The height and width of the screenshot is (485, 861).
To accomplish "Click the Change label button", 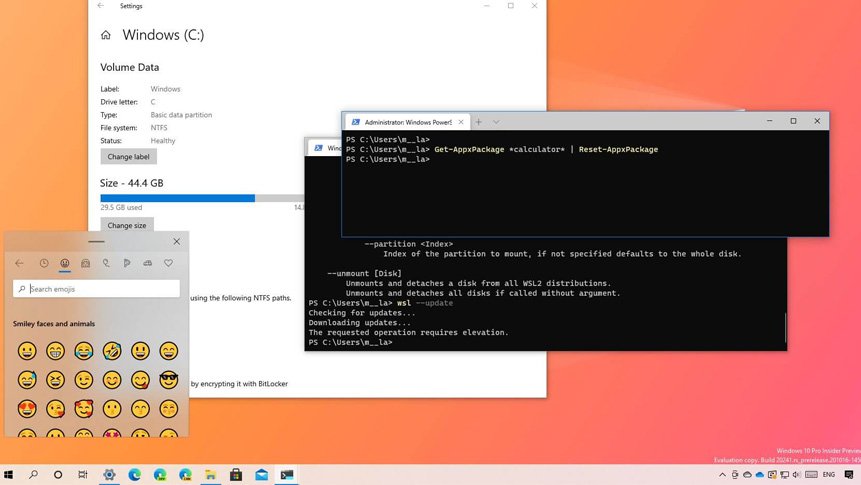I will (128, 157).
